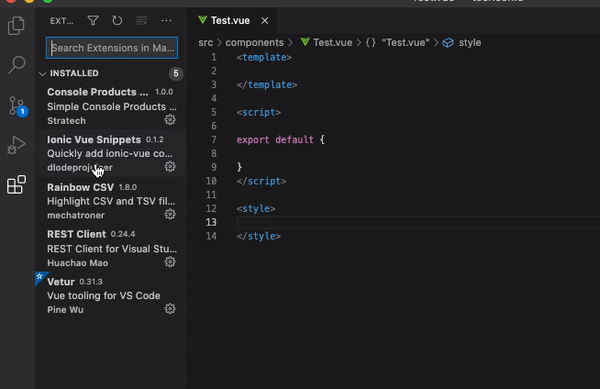The width and height of the screenshot is (600, 389).
Task: Click the closing style tag on line 14
Action: [259, 236]
